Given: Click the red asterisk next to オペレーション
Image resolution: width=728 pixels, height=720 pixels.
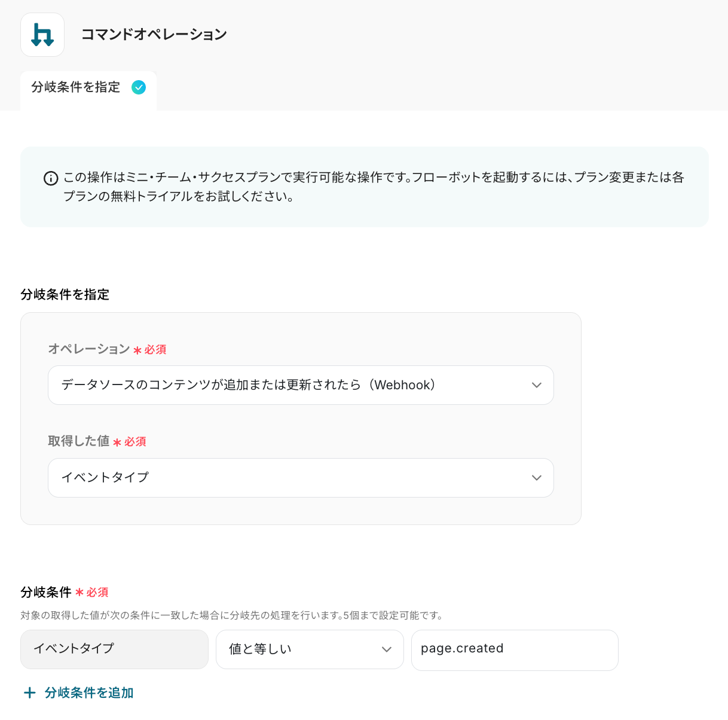Looking at the screenshot, I should [x=137, y=350].
